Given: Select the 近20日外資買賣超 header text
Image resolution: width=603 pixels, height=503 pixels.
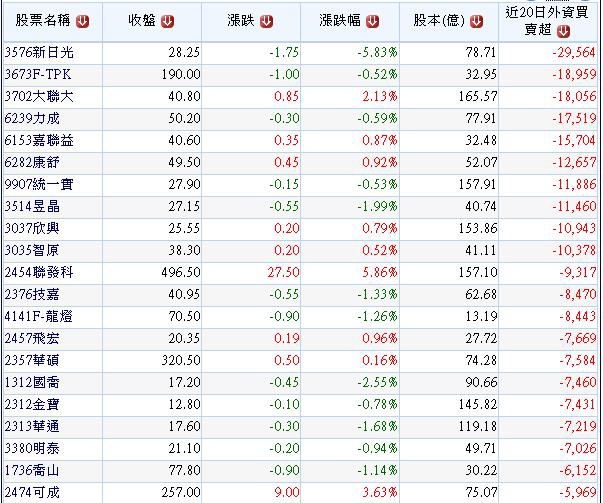Looking at the screenshot, I should (546, 21).
